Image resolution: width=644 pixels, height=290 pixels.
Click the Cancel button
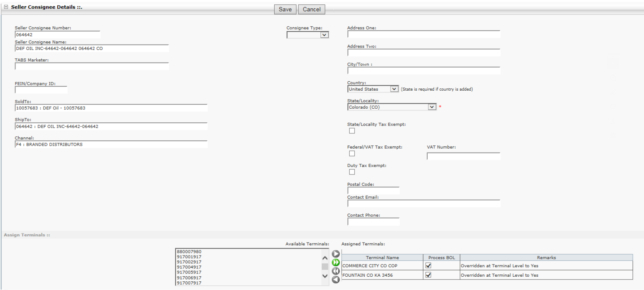[311, 9]
